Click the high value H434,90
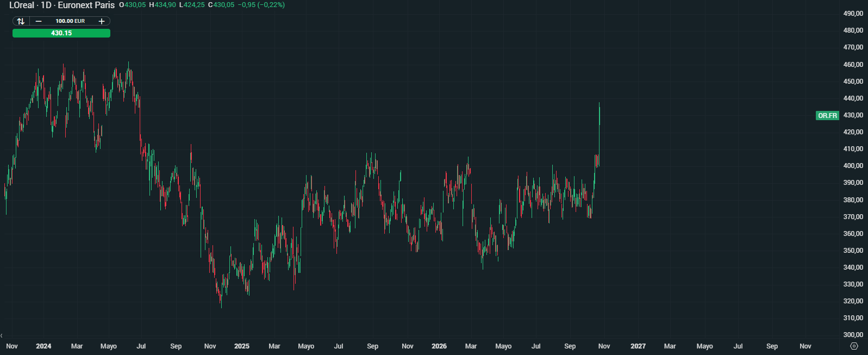The image size is (868, 355). coord(163,5)
